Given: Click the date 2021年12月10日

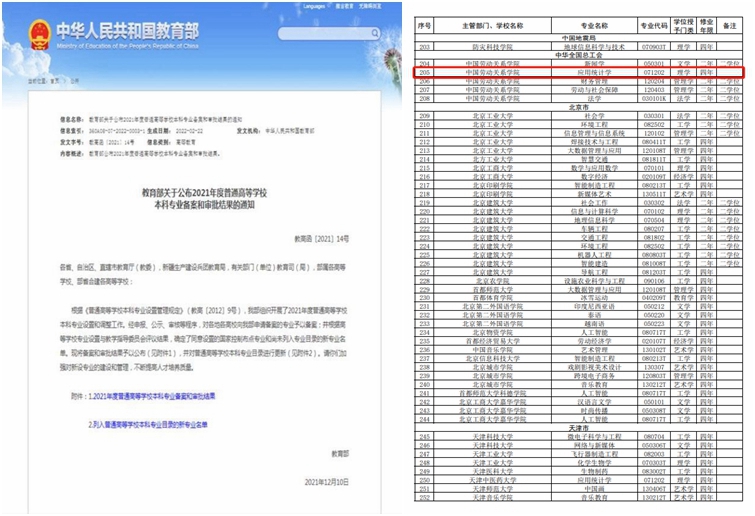Looking at the screenshot, I should [x=326, y=482].
